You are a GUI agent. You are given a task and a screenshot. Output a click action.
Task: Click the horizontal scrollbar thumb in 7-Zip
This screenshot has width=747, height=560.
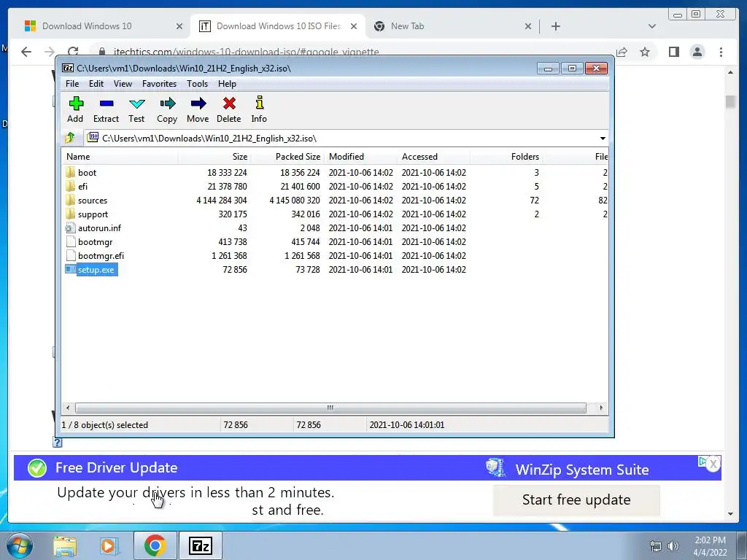pos(330,408)
